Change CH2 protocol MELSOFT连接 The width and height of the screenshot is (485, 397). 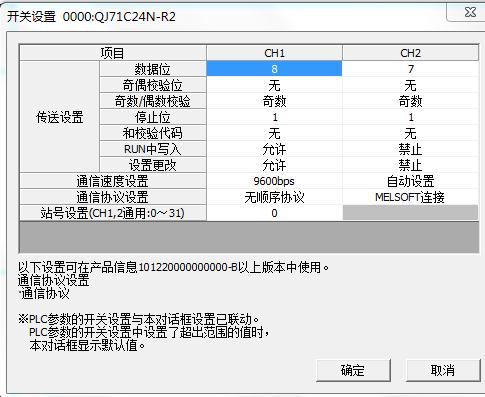410,197
